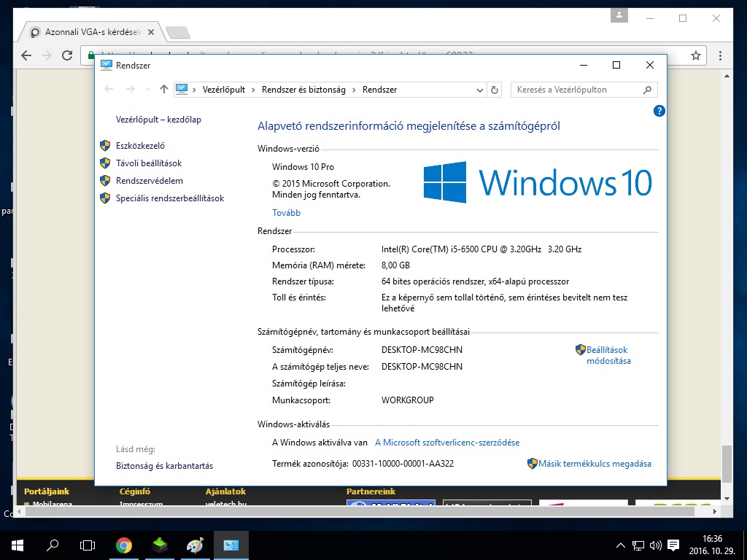Select Vezérlőpult breadcrumb segment
The image size is (747, 560).
click(223, 90)
